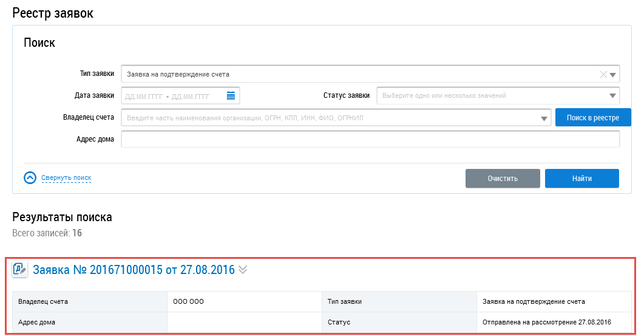The height and width of the screenshot is (336, 644).
Task: Open the calendar picker for Дата заявки
Action: (231, 95)
